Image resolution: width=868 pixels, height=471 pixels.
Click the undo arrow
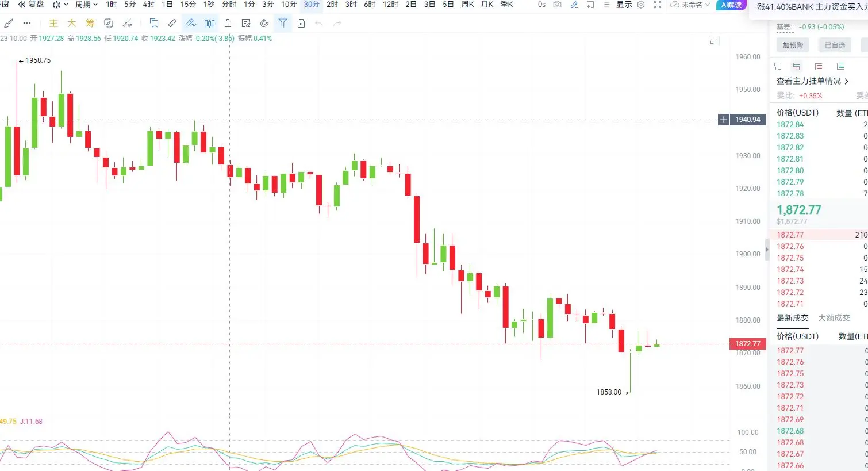(x=319, y=24)
